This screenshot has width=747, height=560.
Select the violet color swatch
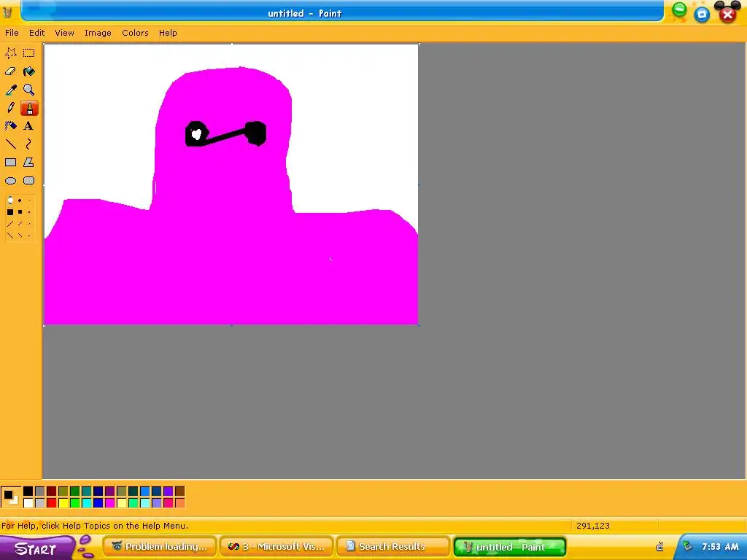tap(169, 491)
